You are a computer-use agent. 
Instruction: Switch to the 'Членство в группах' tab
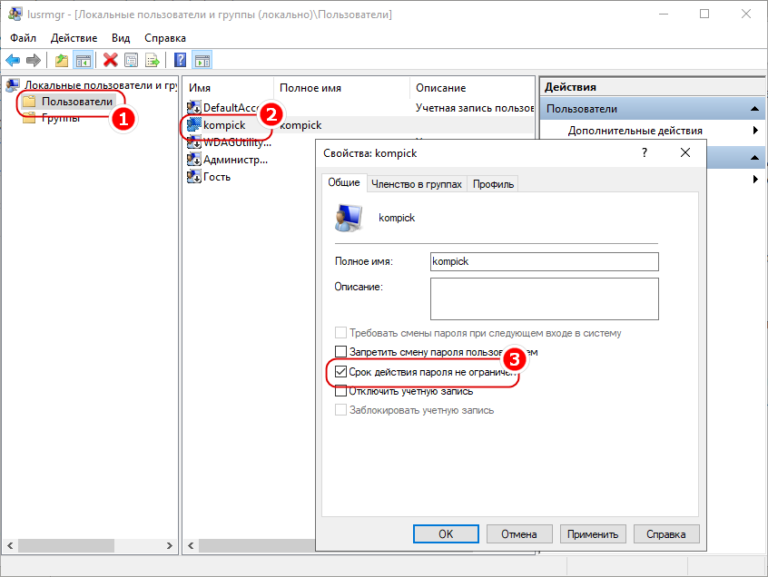pos(416,184)
